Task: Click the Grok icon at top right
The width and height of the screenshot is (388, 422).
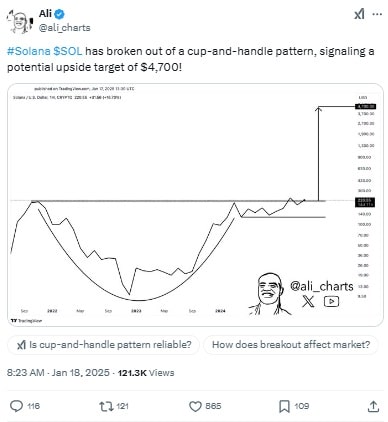Action: coord(359,14)
